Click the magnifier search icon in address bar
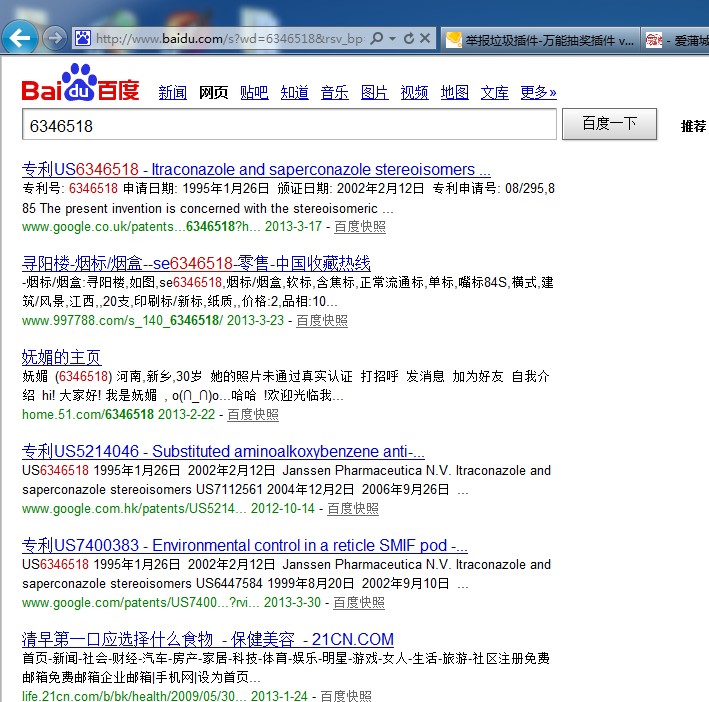Image resolution: width=709 pixels, height=702 pixels. (376, 38)
